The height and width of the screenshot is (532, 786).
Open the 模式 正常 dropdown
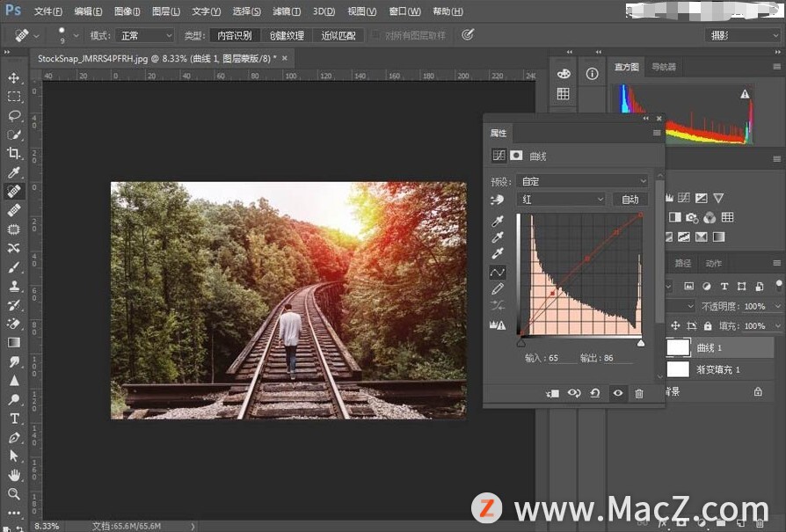click(x=145, y=35)
